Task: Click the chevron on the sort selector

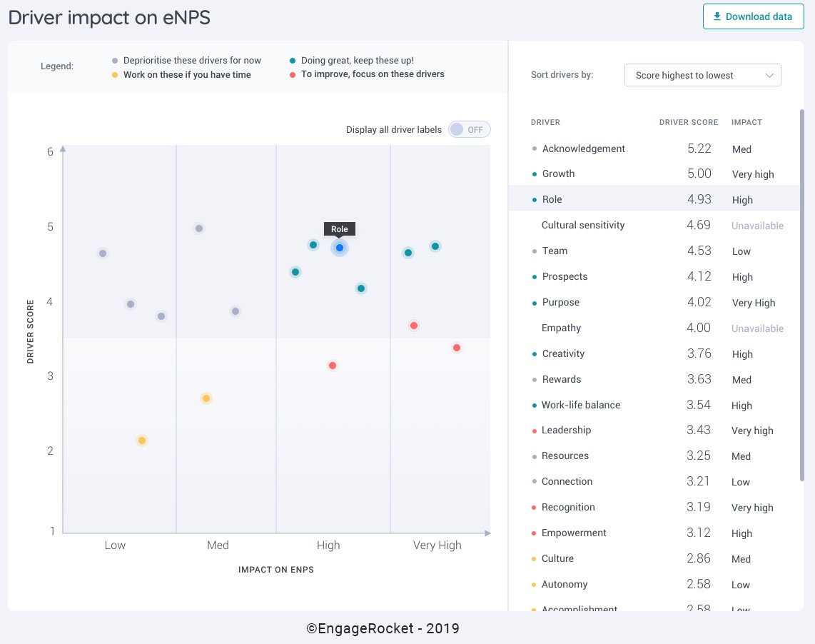Action: [769, 74]
